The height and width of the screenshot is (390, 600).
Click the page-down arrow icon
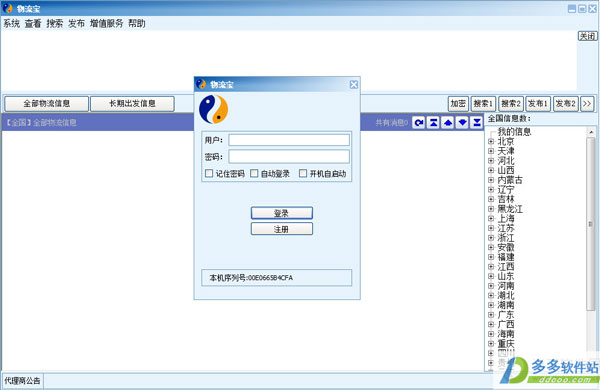[x=462, y=122]
